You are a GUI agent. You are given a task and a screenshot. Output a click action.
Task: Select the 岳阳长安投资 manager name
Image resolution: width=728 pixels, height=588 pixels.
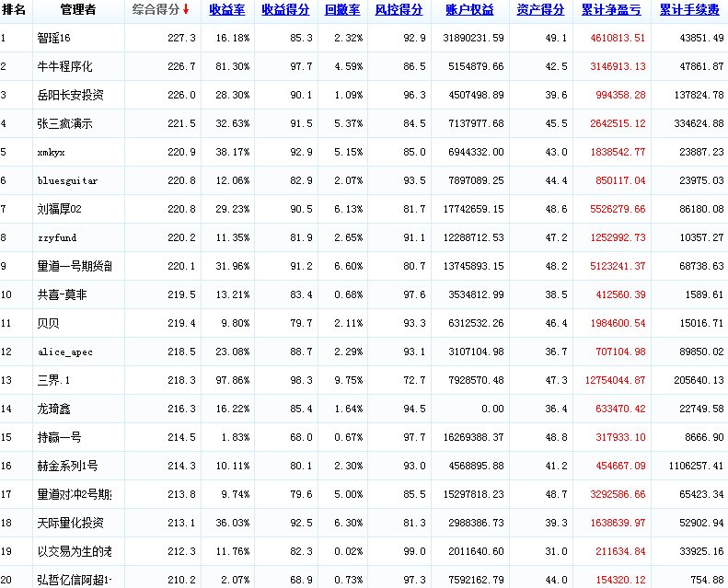click(x=70, y=96)
